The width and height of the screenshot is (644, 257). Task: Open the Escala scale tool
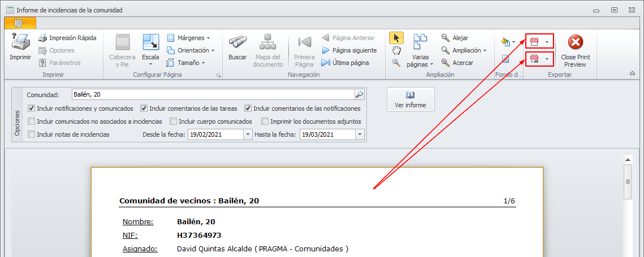point(150,50)
